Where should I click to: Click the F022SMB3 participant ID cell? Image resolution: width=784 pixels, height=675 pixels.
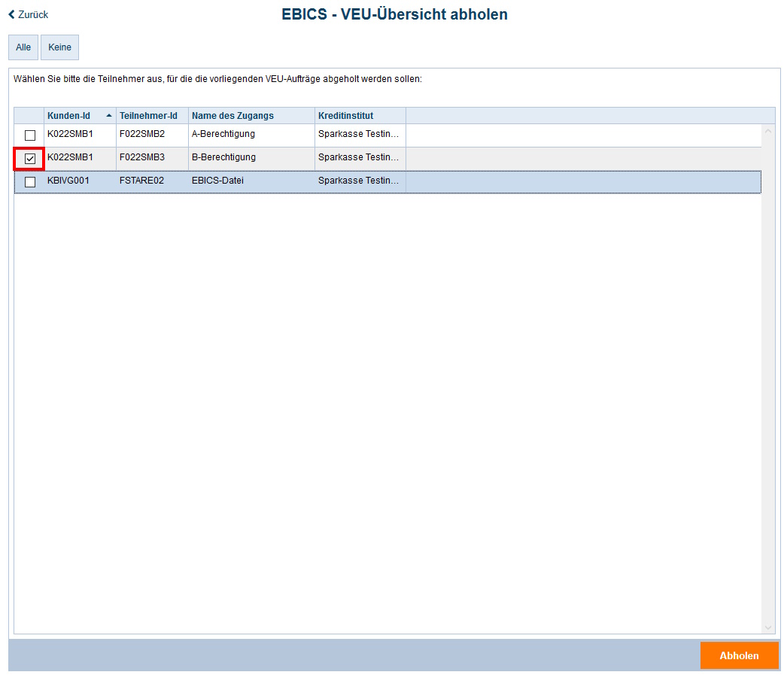pyautogui.click(x=141, y=158)
